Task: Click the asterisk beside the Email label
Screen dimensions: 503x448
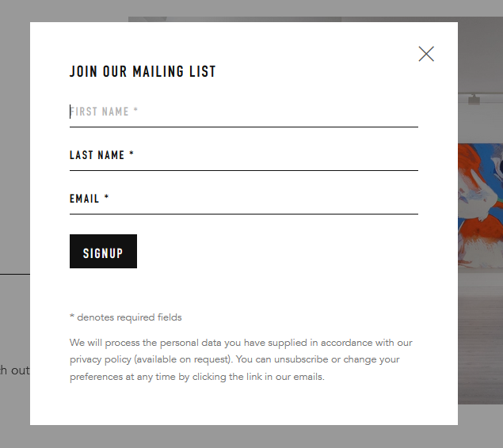Action: (x=106, y=198)
